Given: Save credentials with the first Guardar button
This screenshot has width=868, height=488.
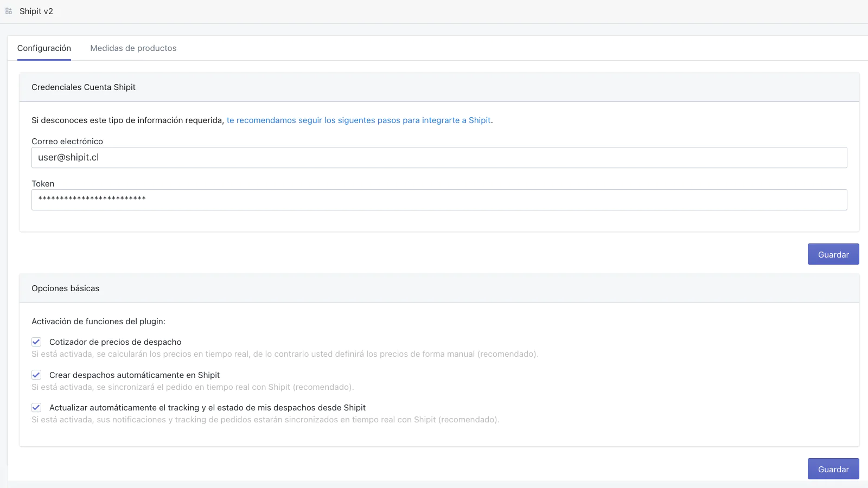Looking at the screenshot, I should click(833, 254).
